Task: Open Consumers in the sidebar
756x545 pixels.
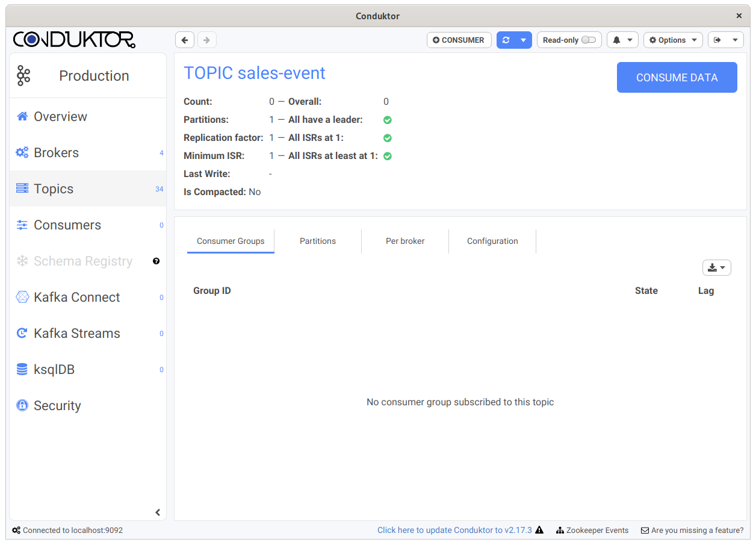Action: [x=88, y=225]
